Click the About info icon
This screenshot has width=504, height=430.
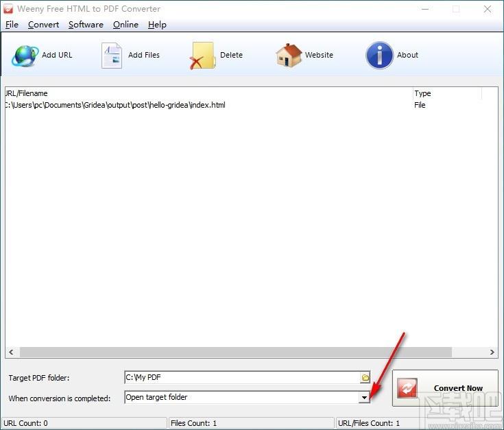coord(379,56)
